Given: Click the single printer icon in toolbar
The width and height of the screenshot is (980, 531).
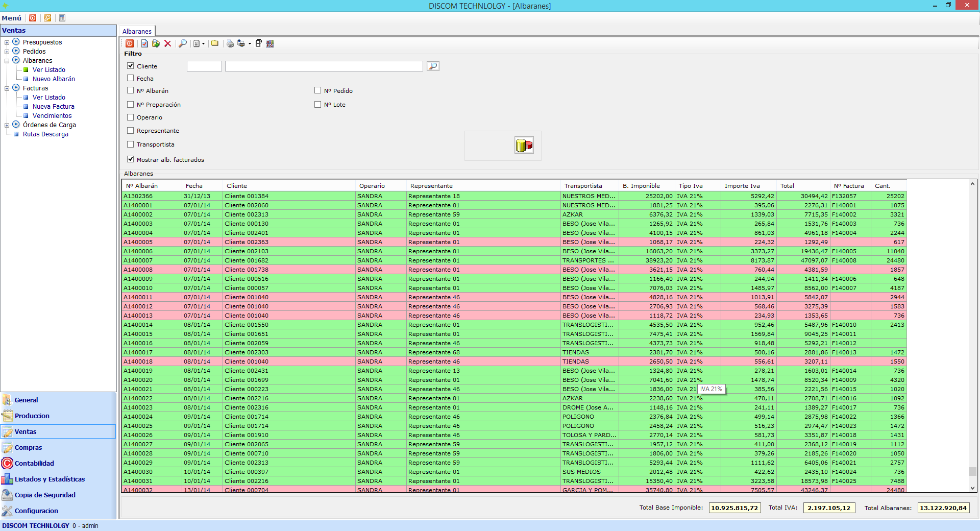Looking at the screenshot, I should coord(230,43).
